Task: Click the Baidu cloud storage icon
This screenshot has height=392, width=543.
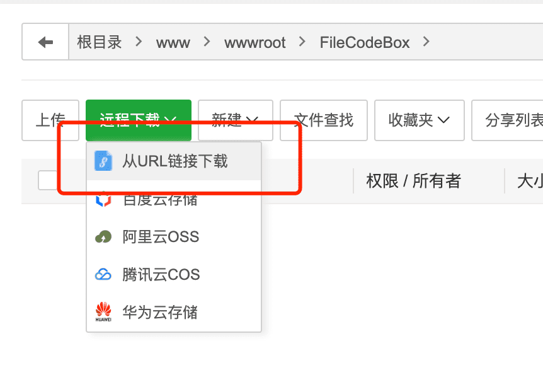Action: [103, 199]
